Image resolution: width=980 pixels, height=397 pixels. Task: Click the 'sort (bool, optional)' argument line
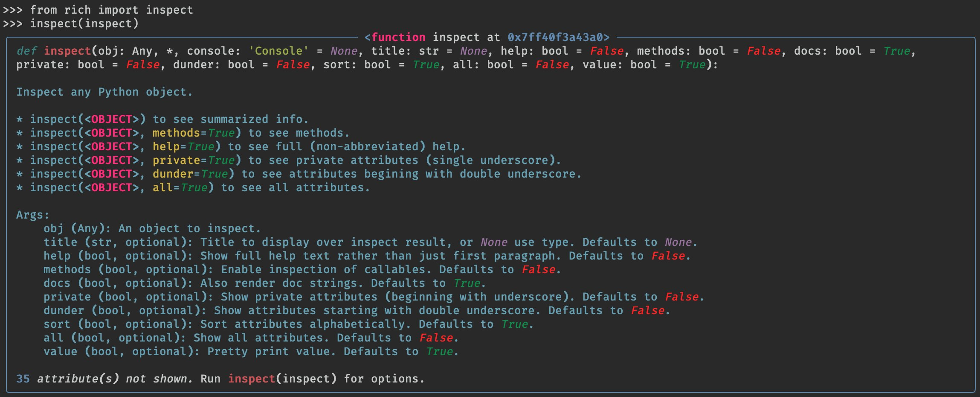tap(288, 324)
